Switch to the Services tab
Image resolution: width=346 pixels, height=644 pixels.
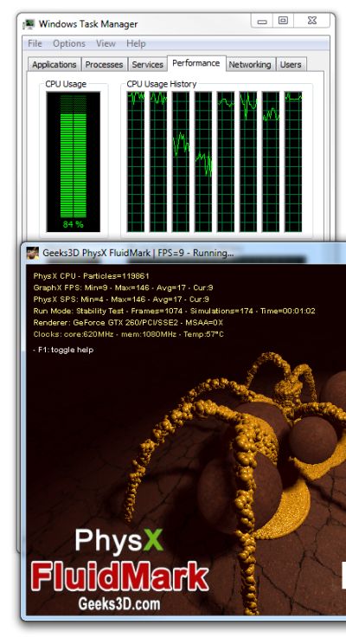pos(148,64)
